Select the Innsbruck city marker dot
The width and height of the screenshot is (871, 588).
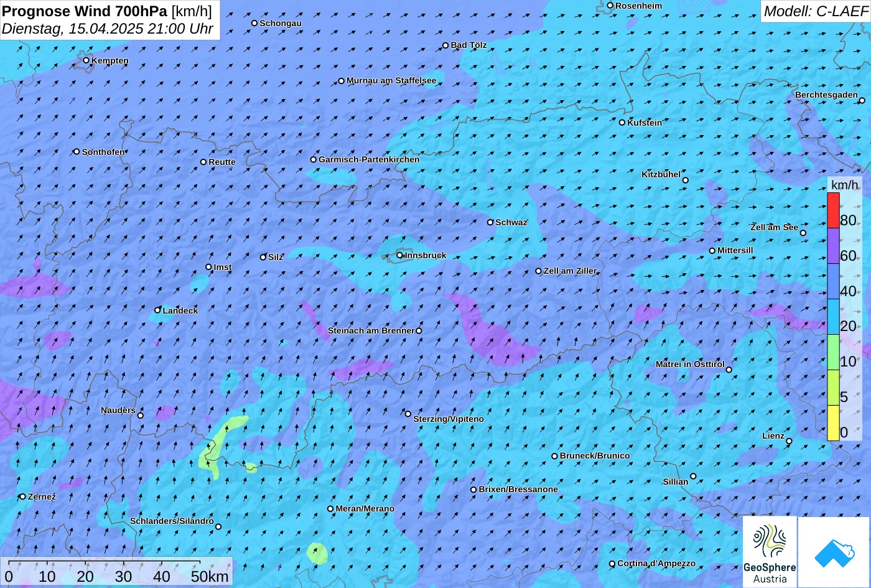[x=399, y=255]
